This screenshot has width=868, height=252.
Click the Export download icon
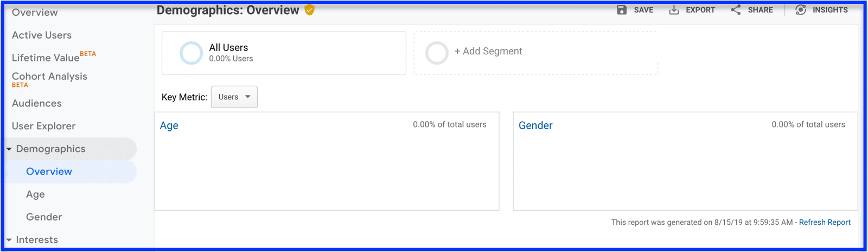tap(674, 10)
